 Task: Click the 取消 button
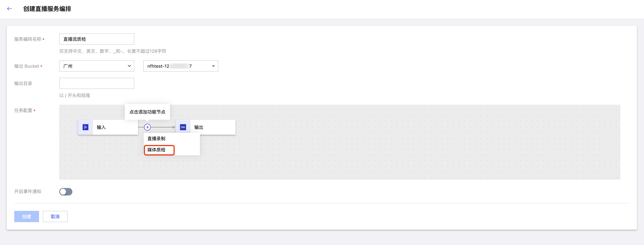(x=55, y=216)
